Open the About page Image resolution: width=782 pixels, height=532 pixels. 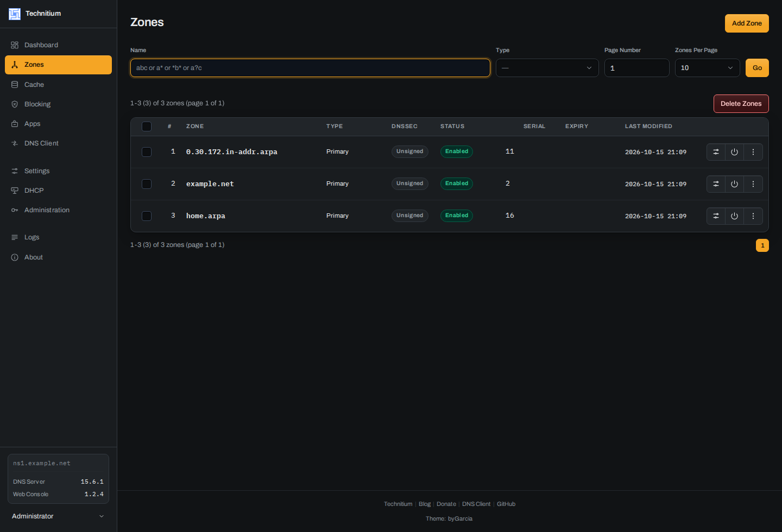click(x=58, y=257)
